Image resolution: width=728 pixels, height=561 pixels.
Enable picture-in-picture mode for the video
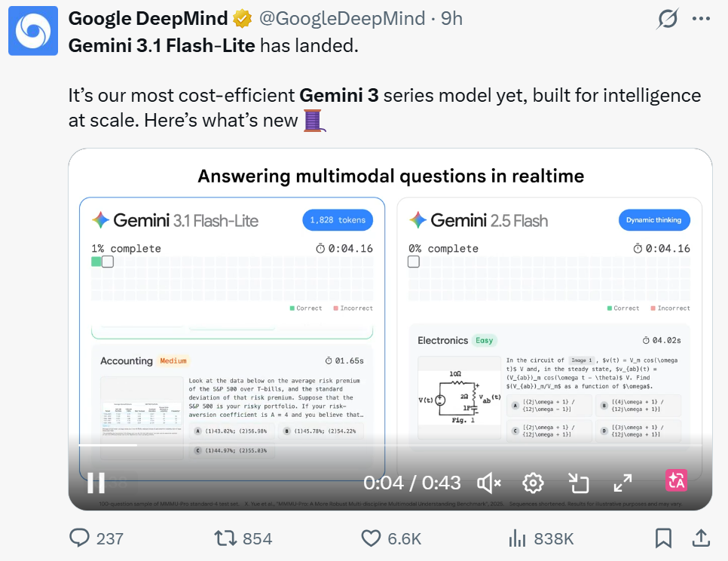[x=578, y=483]
